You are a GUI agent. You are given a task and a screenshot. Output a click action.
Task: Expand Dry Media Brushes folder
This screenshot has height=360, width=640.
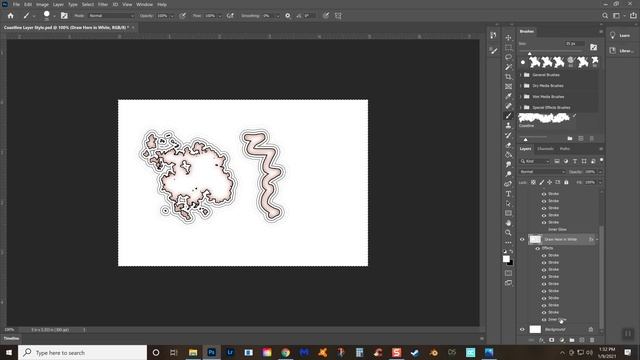[x=521, y=86]
